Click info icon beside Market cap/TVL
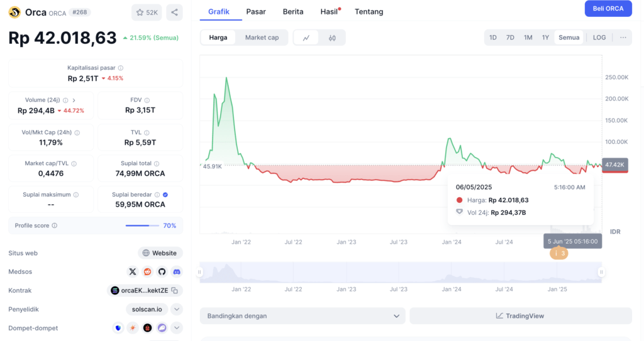 pos(74,164)
